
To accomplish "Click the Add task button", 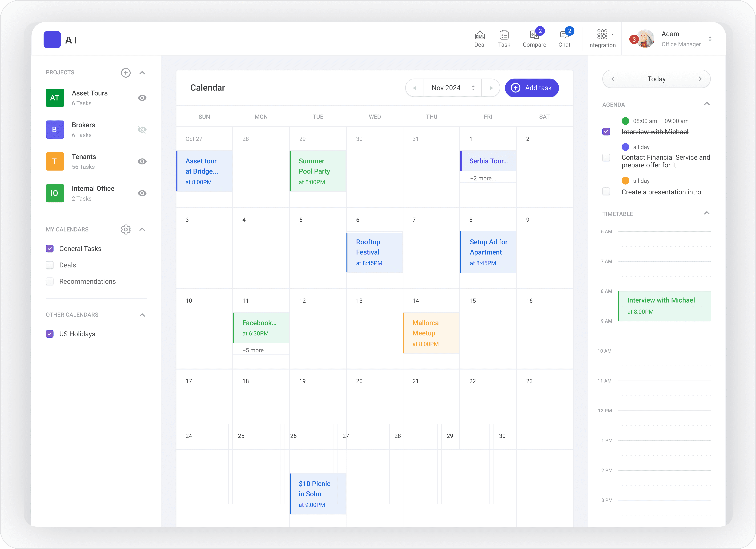I will coord(532,88).
